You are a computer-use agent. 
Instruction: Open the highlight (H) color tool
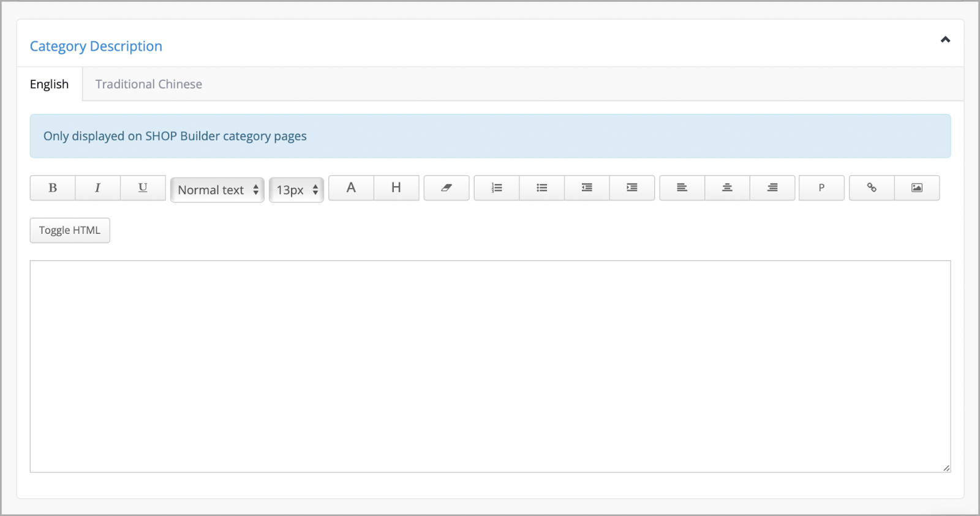(396, 188)
